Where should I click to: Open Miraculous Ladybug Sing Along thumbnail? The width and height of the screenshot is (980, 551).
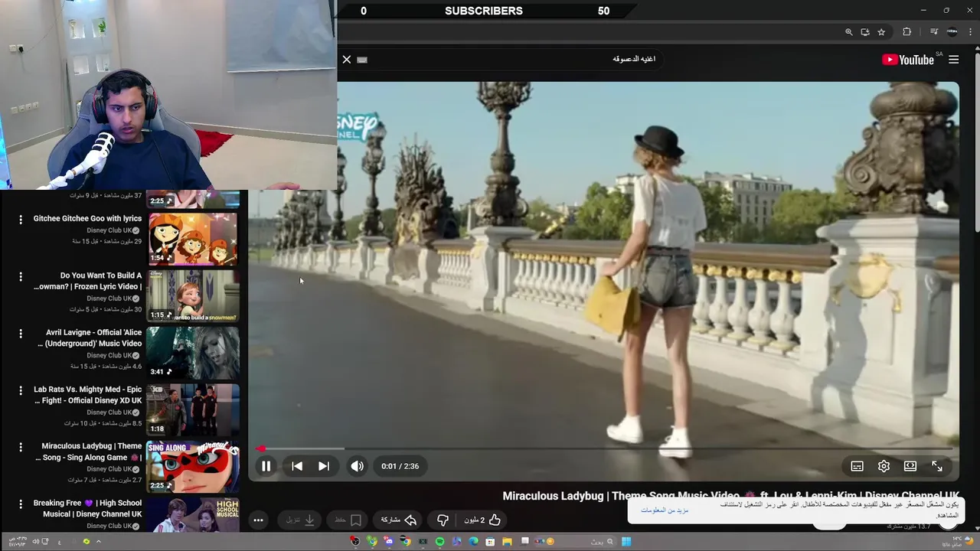coord(193,466)
